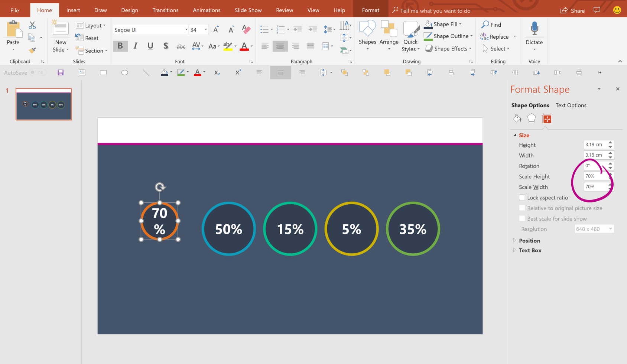The image size is (627, 364).
Task: Open the font size dropdown
Action: tap(206, 30)
